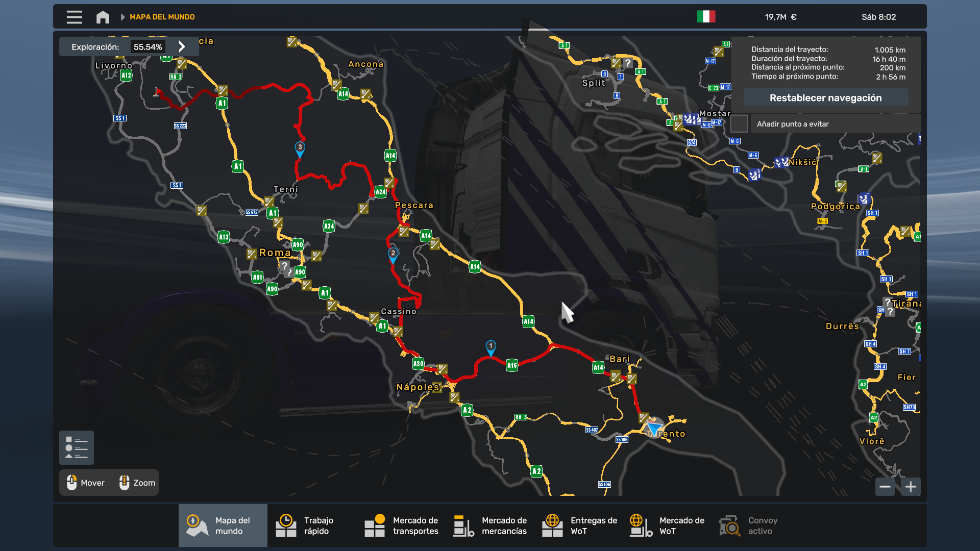Click the A16 highway sign
Screen dimensions: 980x551
(x=512, y=365)
